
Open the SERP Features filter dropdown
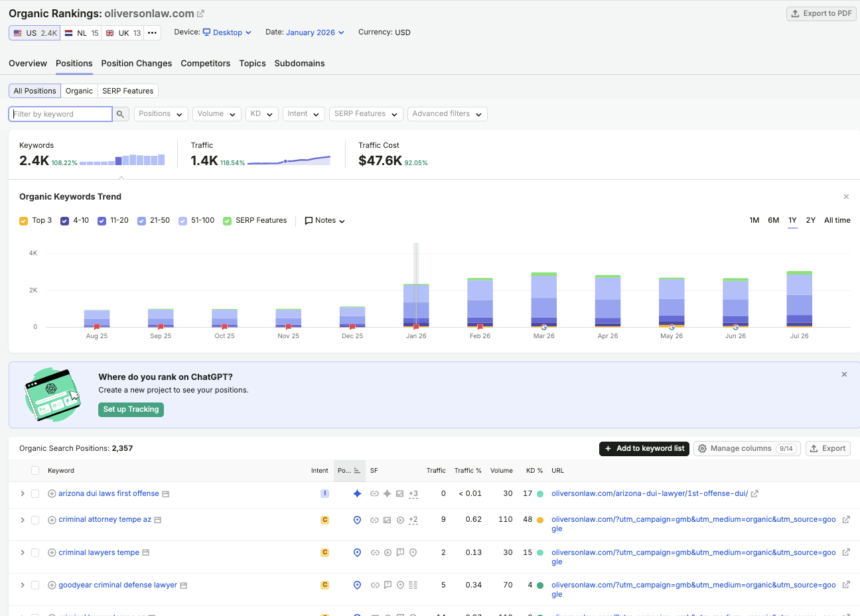pyautogui.click(x=366, y=114)
